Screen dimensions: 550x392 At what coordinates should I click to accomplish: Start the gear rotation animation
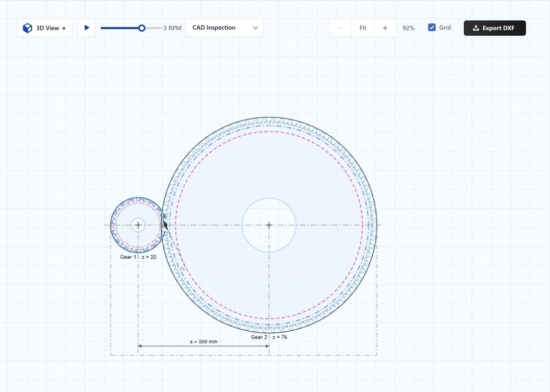click(x=87, y=28)
